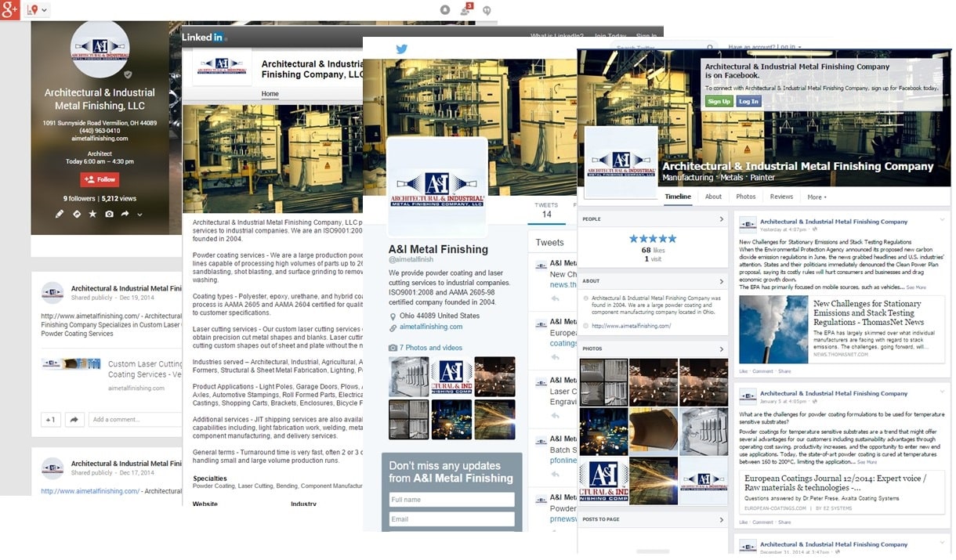
Task: Click the share arrow button under the Dec 19 post
Action: coord(74,420)
